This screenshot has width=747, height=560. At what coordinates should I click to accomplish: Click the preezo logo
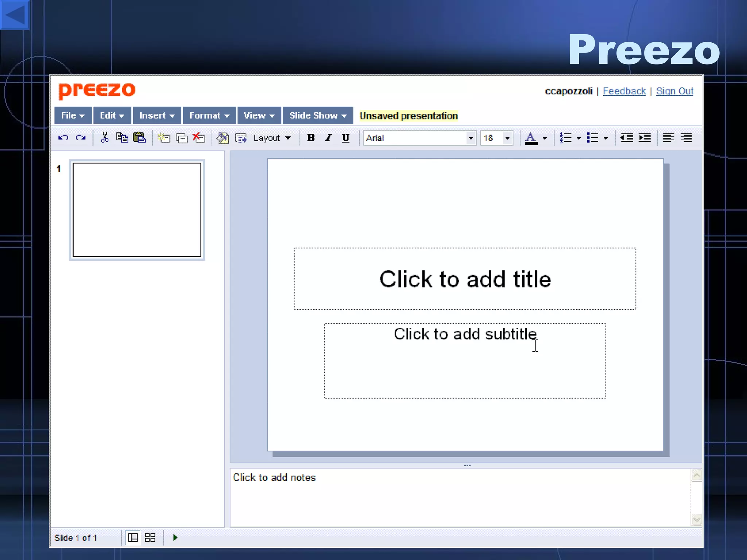[97, 90]
